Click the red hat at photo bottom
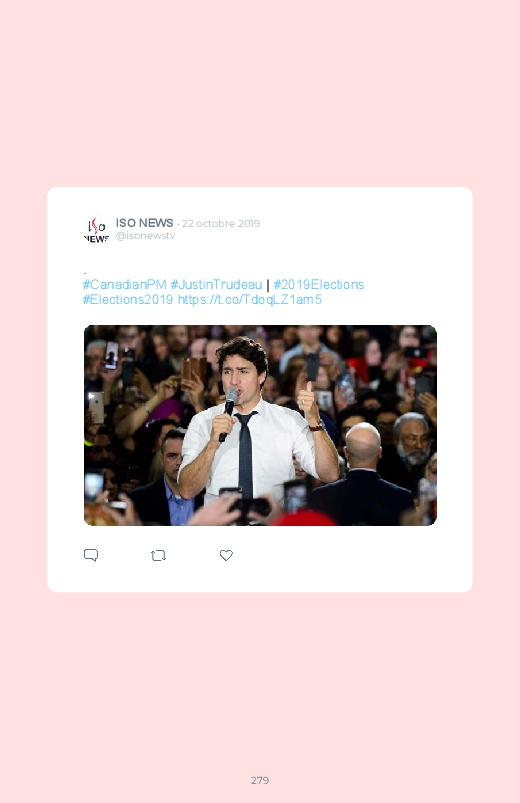 click(303, 518)
